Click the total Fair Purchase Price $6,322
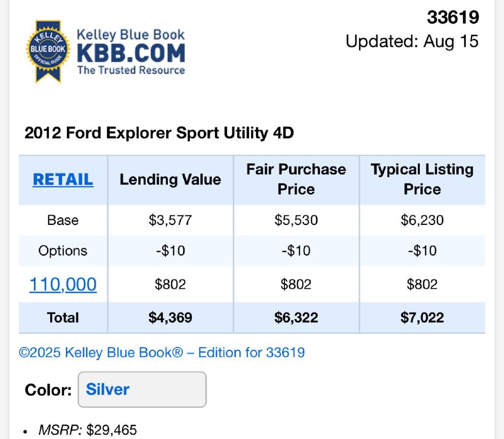504x439 pixels. click(x=296, y=317)
